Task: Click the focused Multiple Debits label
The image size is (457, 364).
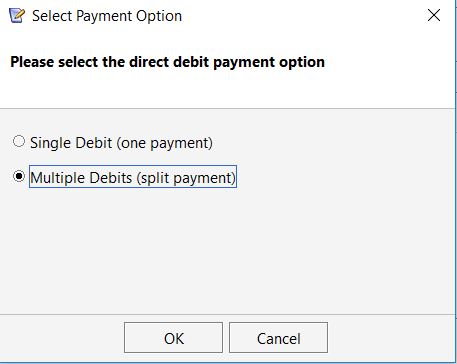Action: coord(133,177)
